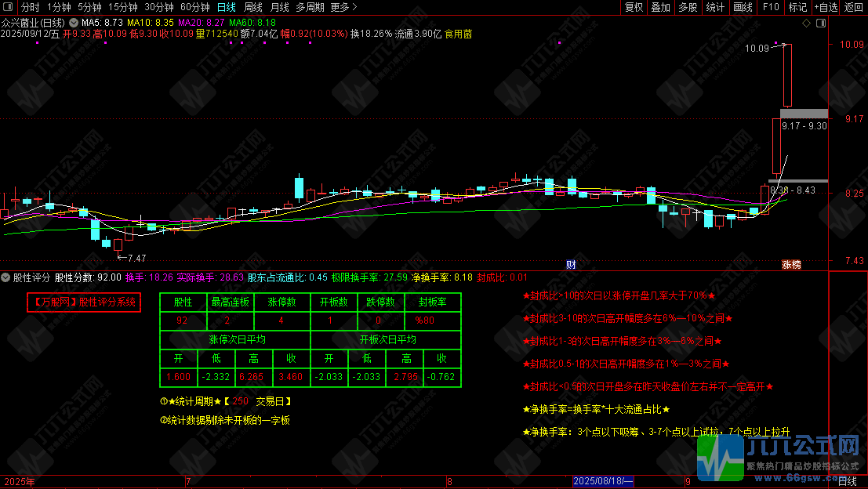Open the 统计 statistics tool
This screenshot has width=868, height=489.
pos(715,7)
